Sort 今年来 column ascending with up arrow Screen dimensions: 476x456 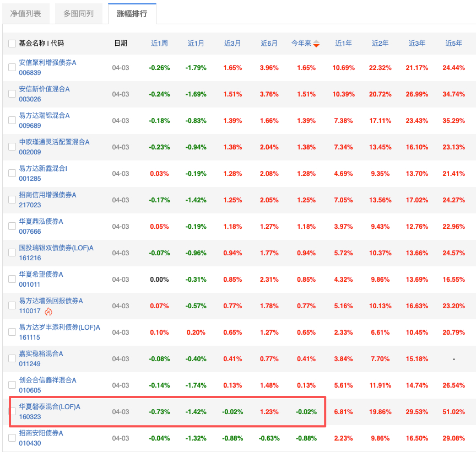click(x=316, y=41)
